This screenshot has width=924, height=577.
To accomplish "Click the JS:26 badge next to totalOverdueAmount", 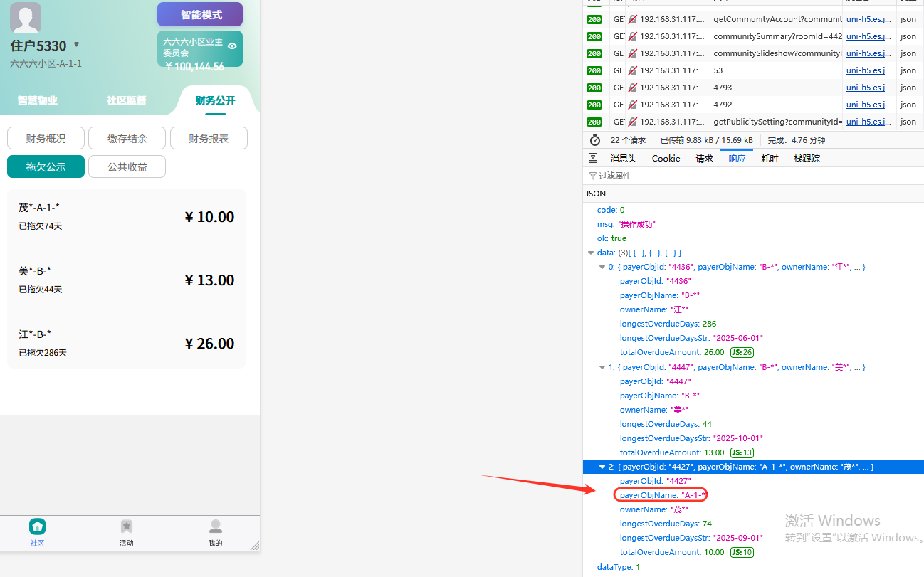I will [742, 352].
